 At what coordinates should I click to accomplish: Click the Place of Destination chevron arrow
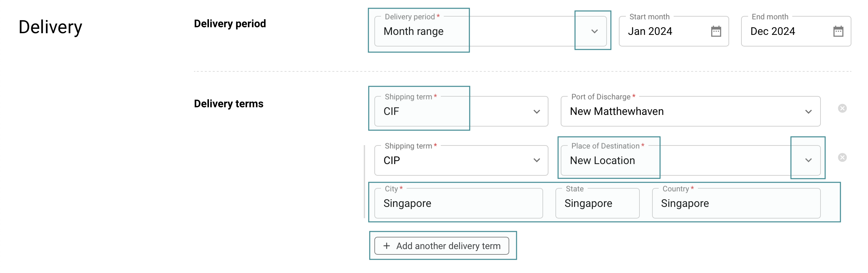pos(808,160)
